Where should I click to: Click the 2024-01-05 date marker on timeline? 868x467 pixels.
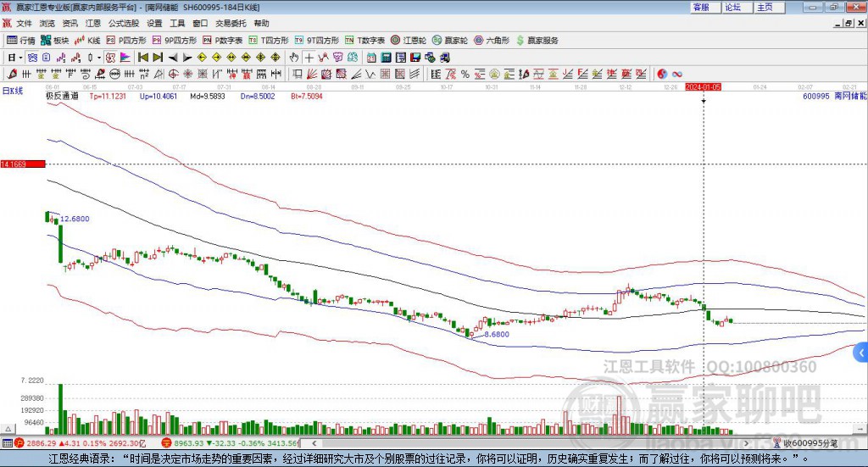[704, 87]
